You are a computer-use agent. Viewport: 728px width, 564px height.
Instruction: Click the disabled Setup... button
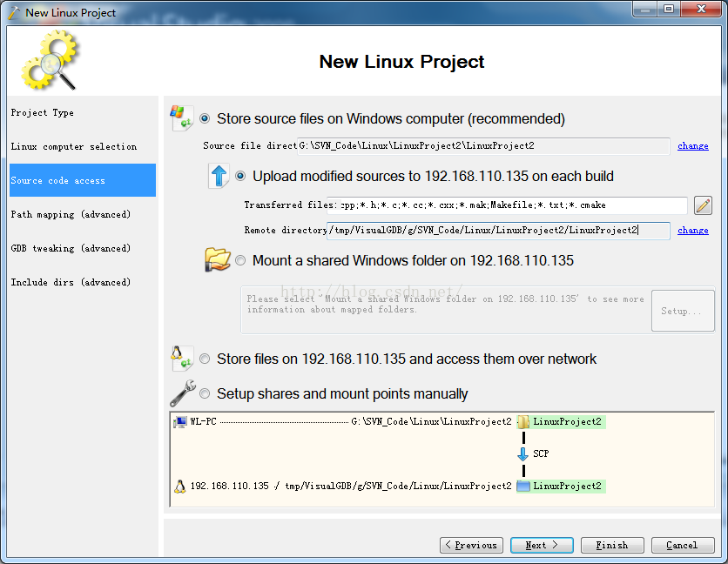tap(683, 311)
